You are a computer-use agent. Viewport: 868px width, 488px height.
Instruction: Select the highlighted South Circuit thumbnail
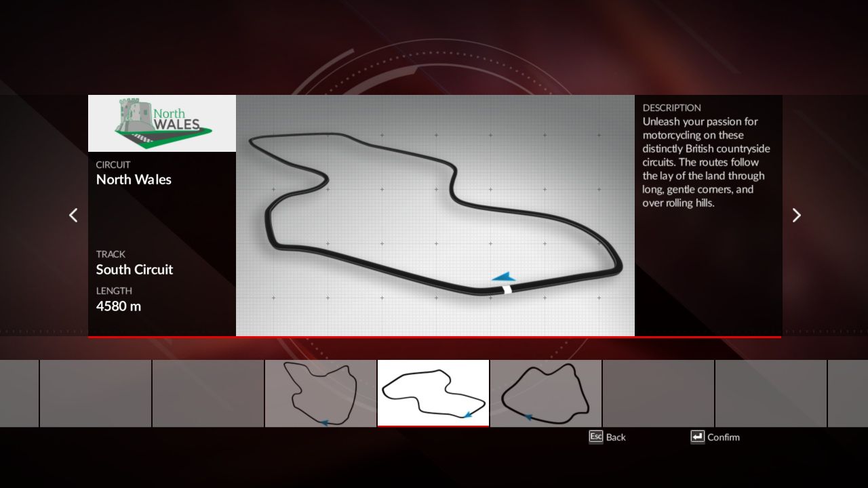[433, 393]
